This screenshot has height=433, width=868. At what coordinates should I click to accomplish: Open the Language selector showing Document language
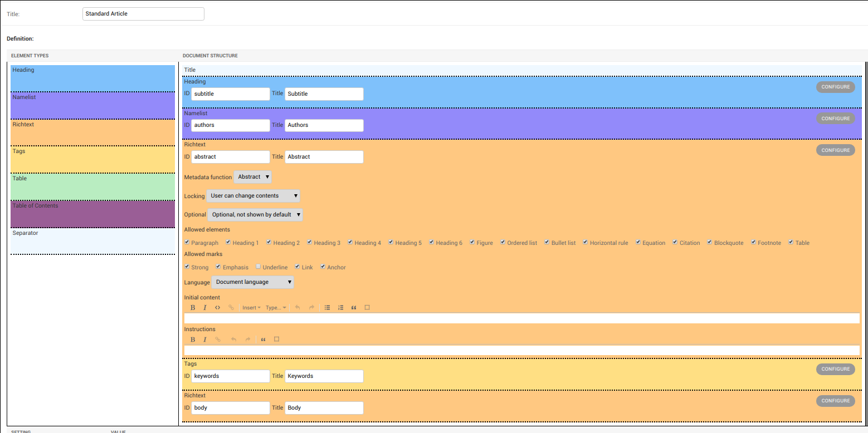(252, 282)
